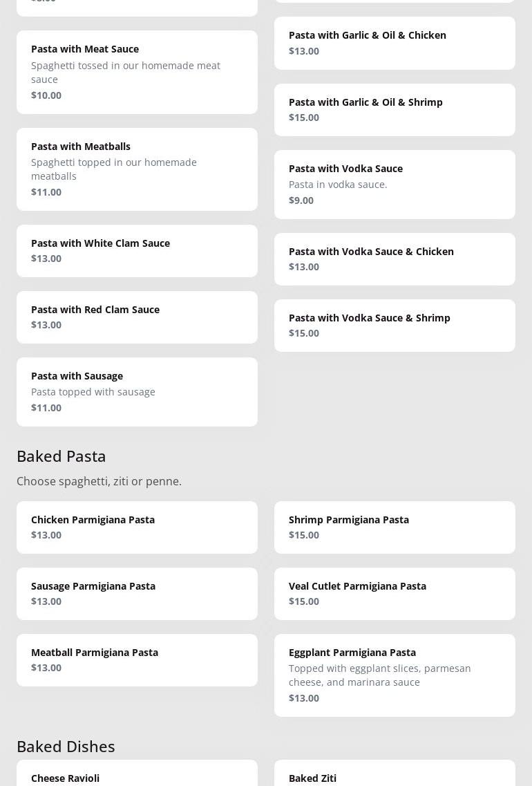Select Chicken Parmigiana Pasta

coord(137,527)
